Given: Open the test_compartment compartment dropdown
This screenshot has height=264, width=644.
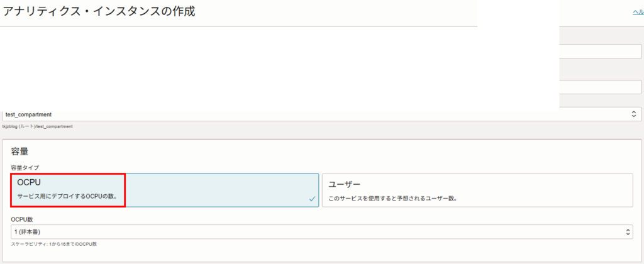Looking at the screenshot, I should pos(314,114).
